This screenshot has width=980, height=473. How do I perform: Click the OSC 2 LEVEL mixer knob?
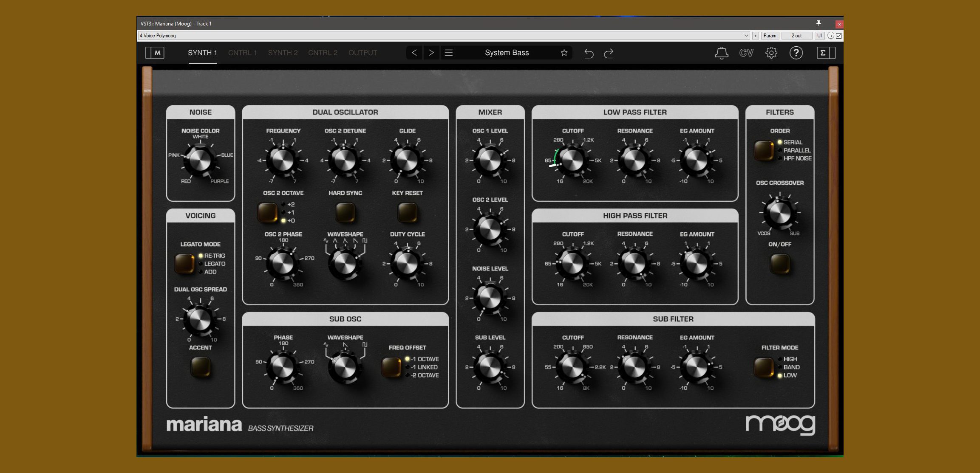(x=490, y=229)
